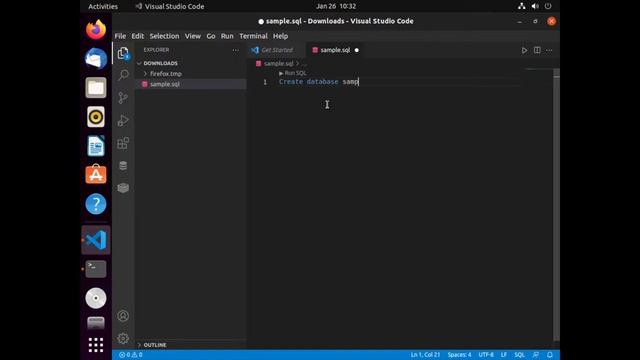Click line number 1 in gutter
Image resolution: width=640 pixels, height=360 pixels.
point(265,82)
